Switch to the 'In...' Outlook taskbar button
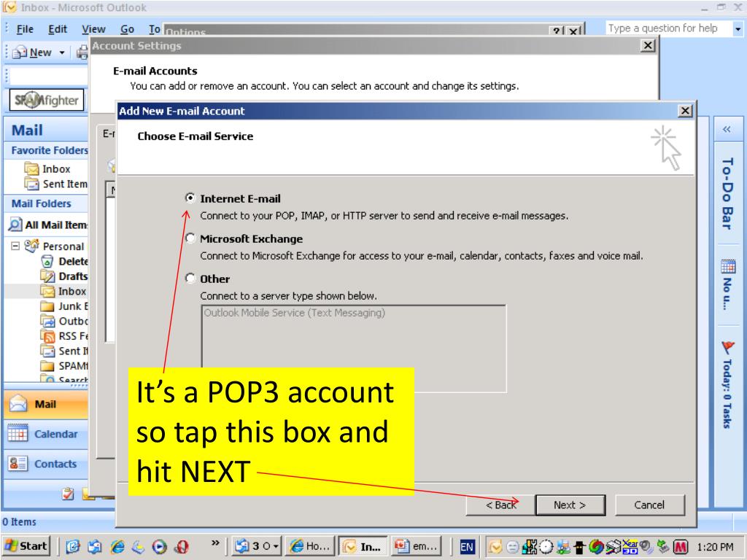This screenshot has width=747, height=560. tap(363, 546)
